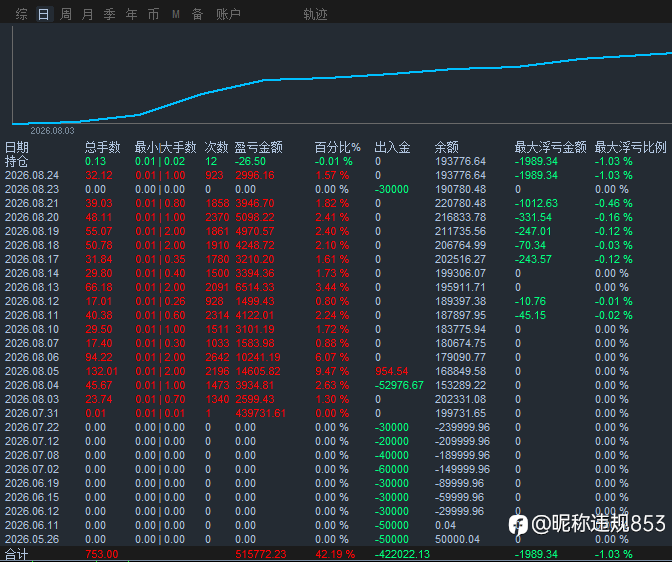Select the 2026.08.18 date row
672x562 pixels.
click(32, 245)
